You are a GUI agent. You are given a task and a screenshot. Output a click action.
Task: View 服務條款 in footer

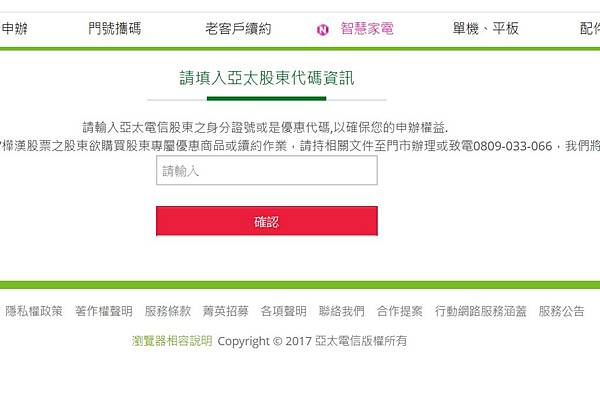tap(168, 311)
